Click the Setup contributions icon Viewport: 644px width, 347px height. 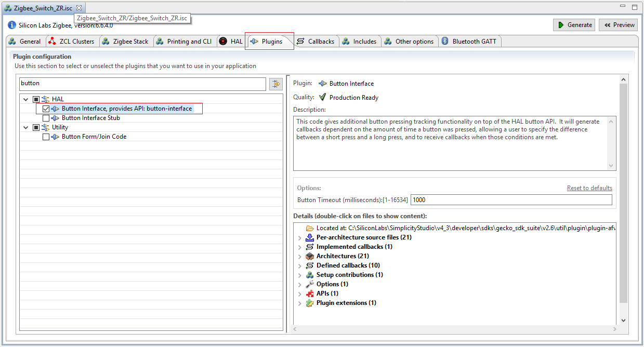tap(310, 275)
